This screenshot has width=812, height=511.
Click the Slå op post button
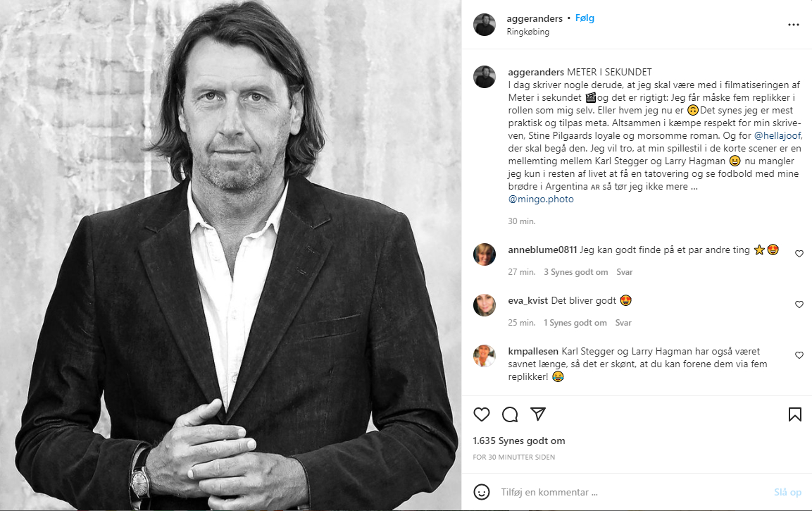pyautogui.click(x=787, y=492)
